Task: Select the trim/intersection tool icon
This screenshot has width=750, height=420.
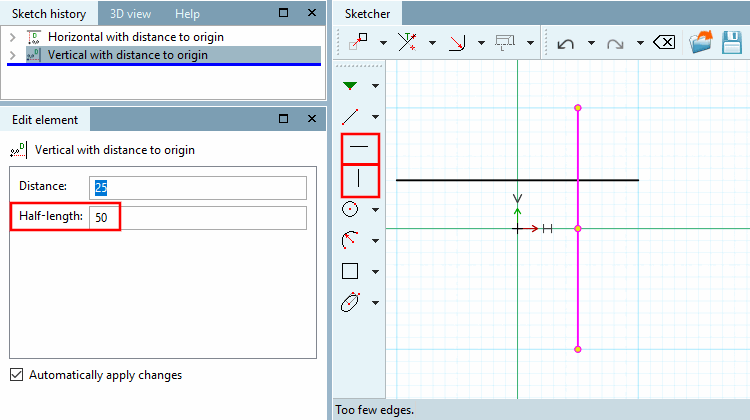Action: (407, 42)
